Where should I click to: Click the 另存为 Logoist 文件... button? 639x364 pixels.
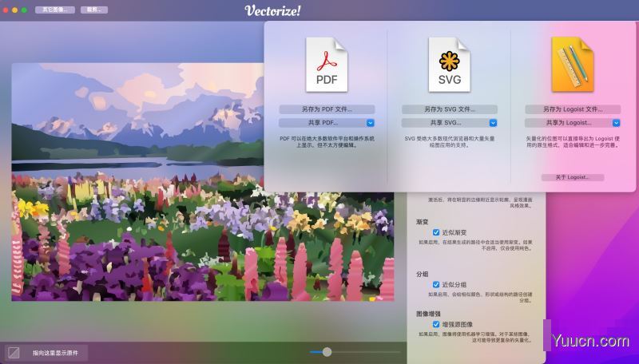(573, 109)
